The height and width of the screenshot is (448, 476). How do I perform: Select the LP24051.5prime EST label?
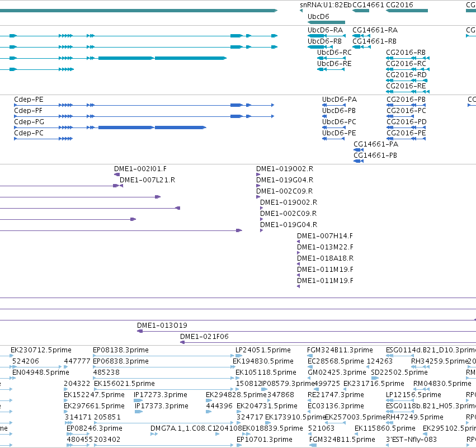(x=263, y=350)
